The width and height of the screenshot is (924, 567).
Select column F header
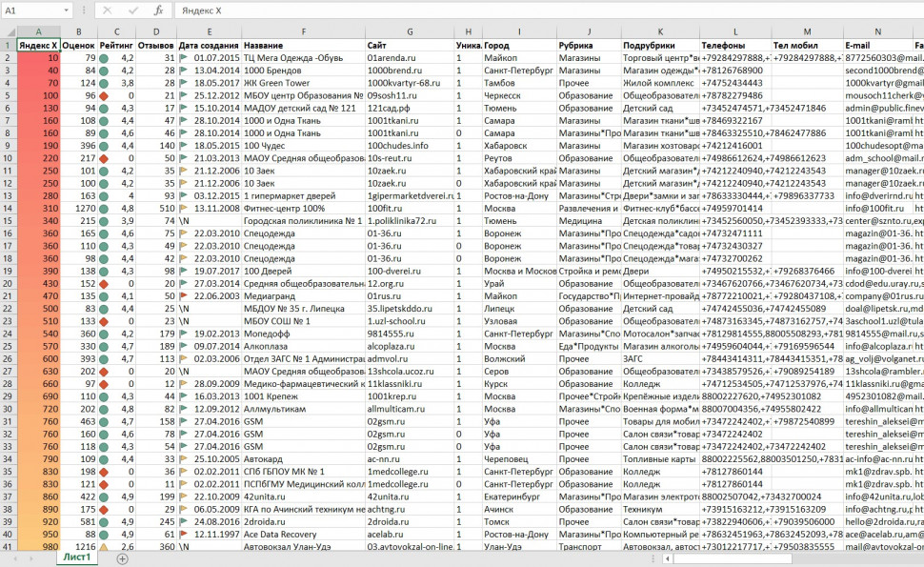pyautogui.click(x=304, y=31)
